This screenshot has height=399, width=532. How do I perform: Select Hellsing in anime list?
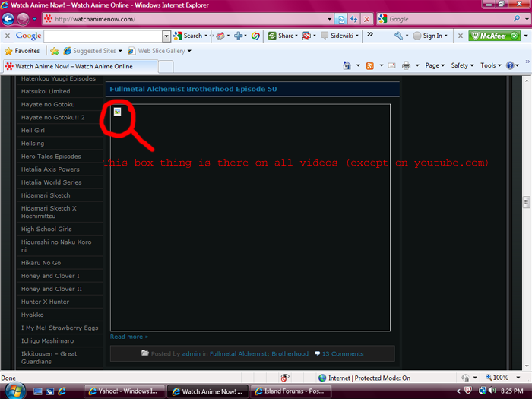coord(33,143)
